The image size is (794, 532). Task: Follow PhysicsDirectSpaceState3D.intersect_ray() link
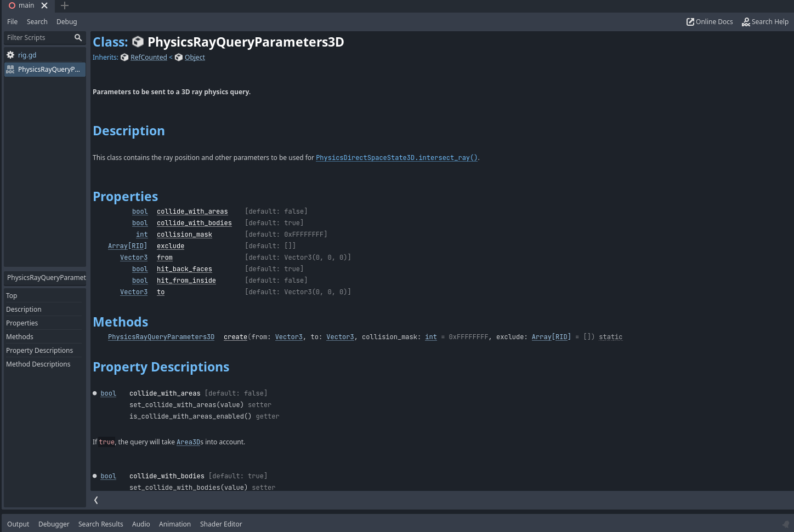coord(397,158)
